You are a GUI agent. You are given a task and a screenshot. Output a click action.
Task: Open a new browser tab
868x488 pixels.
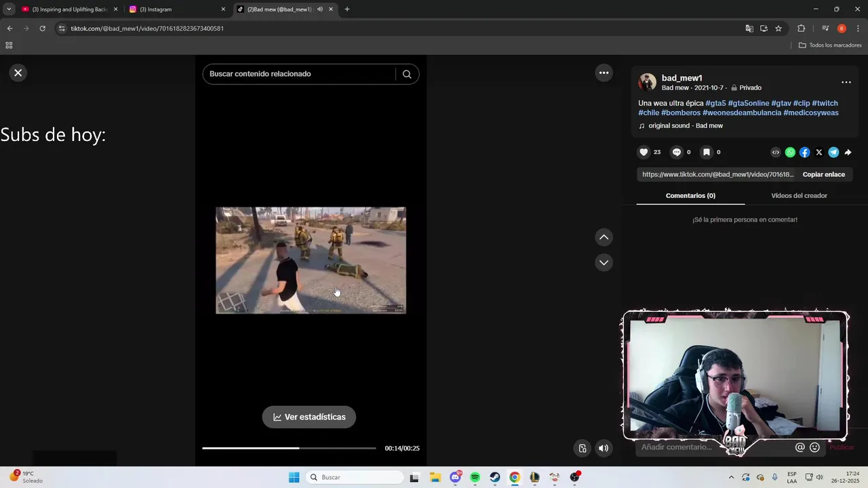pos(347,9)
